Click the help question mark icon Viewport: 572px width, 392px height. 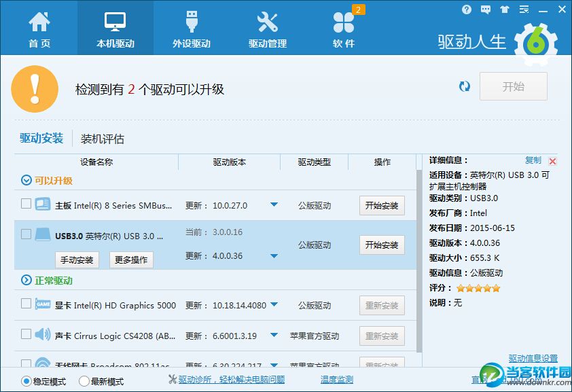click(x=466, y=10)
